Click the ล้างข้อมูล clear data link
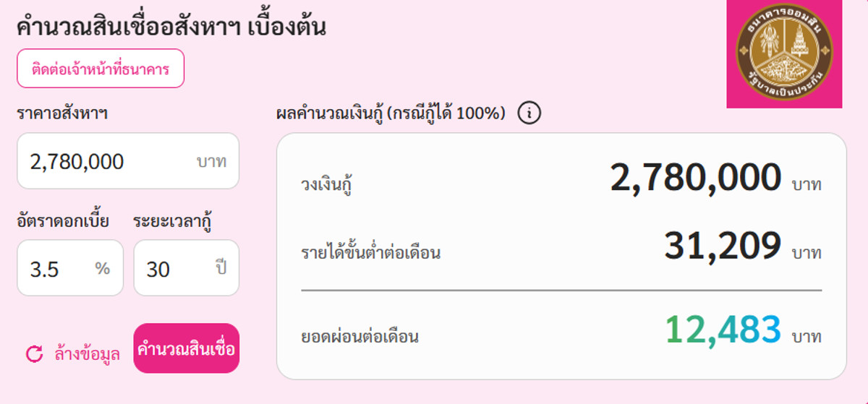The width and height of the screenshot is (868, 404). point(87,353)
